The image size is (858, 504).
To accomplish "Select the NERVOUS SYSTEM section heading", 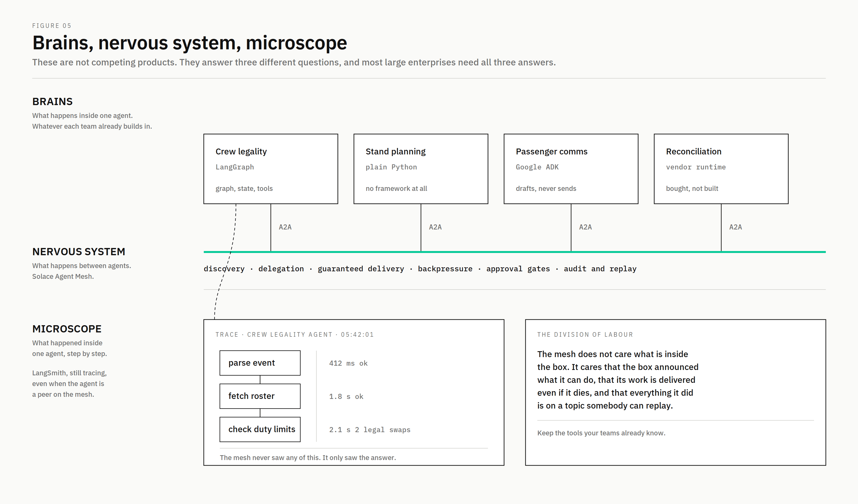I will [79, 252].
